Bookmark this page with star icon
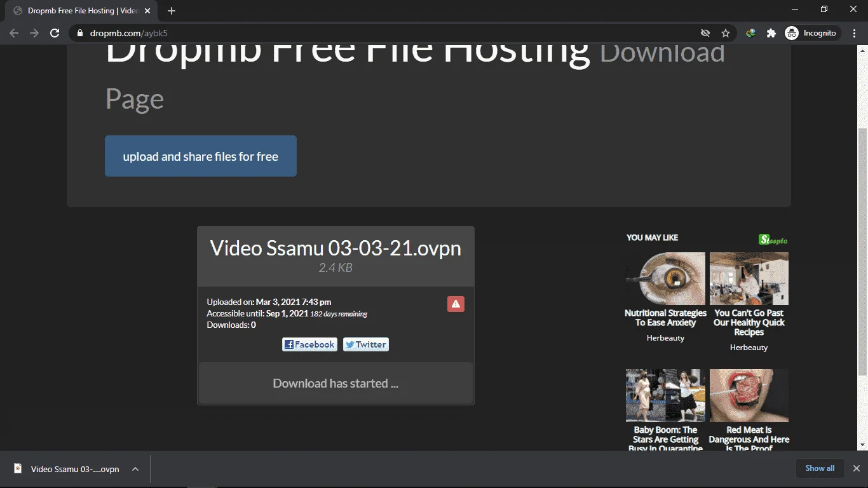 726,33
